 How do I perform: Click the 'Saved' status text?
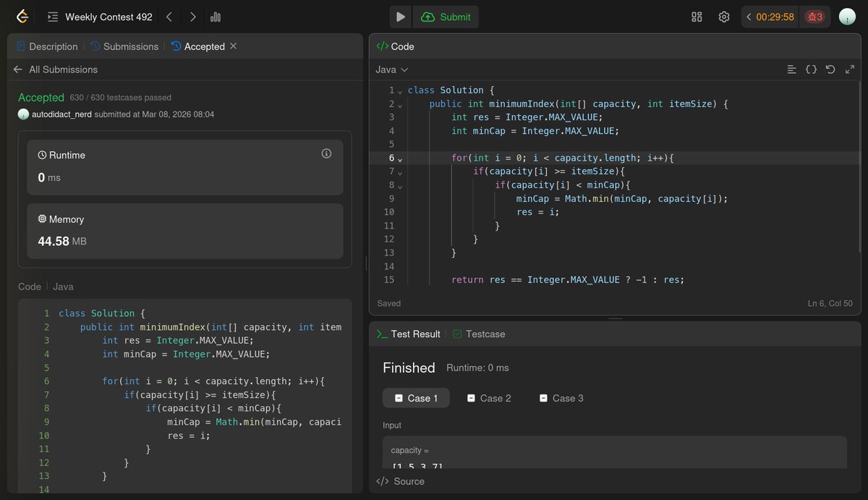pos(388,303)
